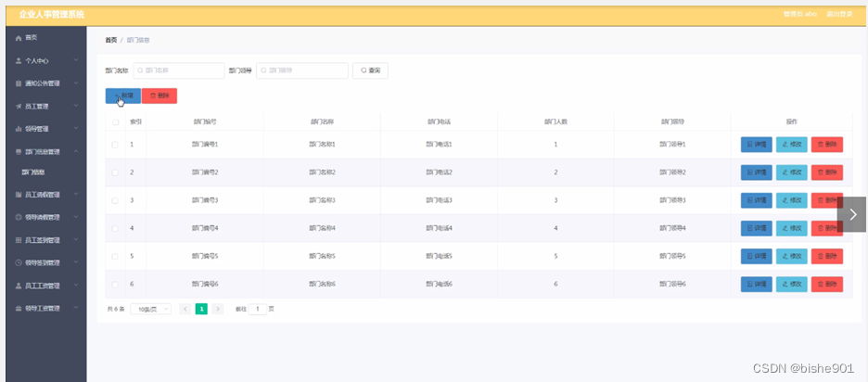This screenshot has width=868, height=382.
Task: Delete the 部门编号5 row
Action: click(x=827, y=256)
